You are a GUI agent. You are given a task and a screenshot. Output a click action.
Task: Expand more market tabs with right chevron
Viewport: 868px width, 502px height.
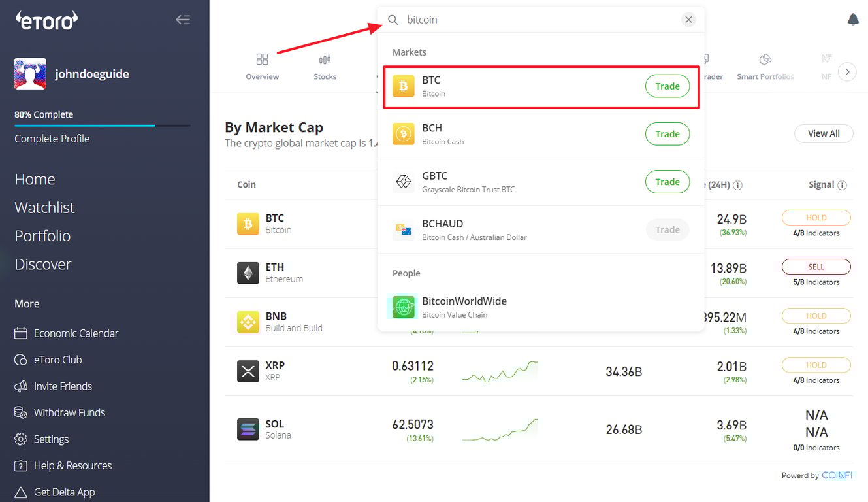(x=847, y=72)
